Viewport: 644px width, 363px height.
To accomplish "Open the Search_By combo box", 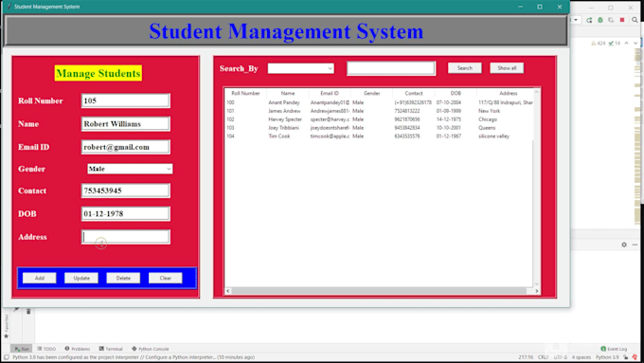I will (300, 68).
